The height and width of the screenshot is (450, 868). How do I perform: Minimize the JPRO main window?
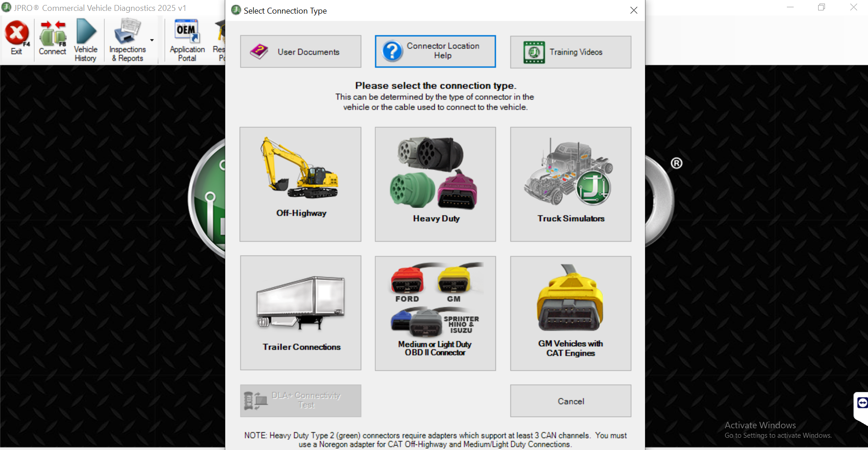click(x=790, y=7)
